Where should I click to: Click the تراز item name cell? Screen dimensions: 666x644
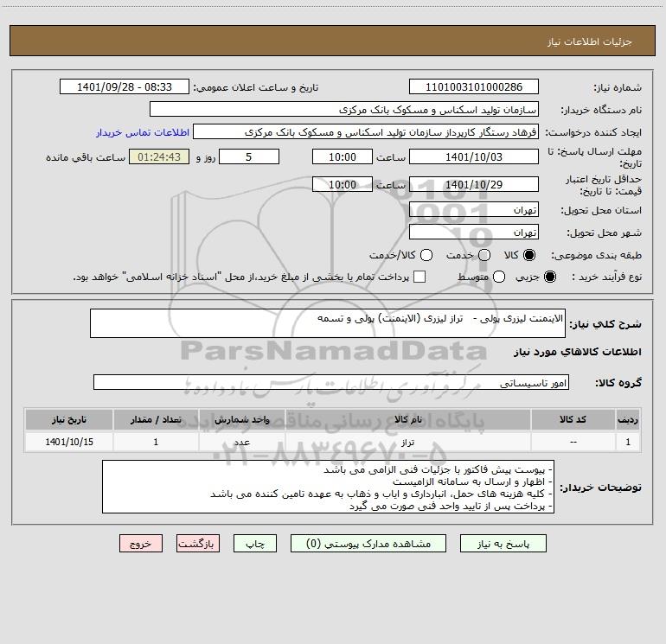coord(407,442)
